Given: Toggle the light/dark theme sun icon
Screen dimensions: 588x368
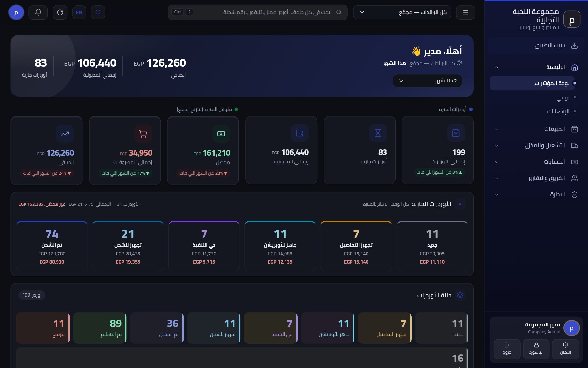Looking at the screenshot, I should click(98, 12).
